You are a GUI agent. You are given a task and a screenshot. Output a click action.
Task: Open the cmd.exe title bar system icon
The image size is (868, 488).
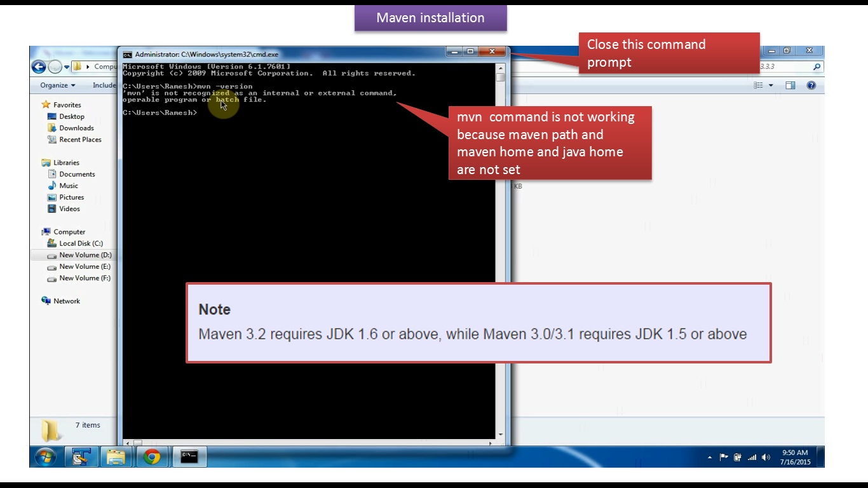127,55
